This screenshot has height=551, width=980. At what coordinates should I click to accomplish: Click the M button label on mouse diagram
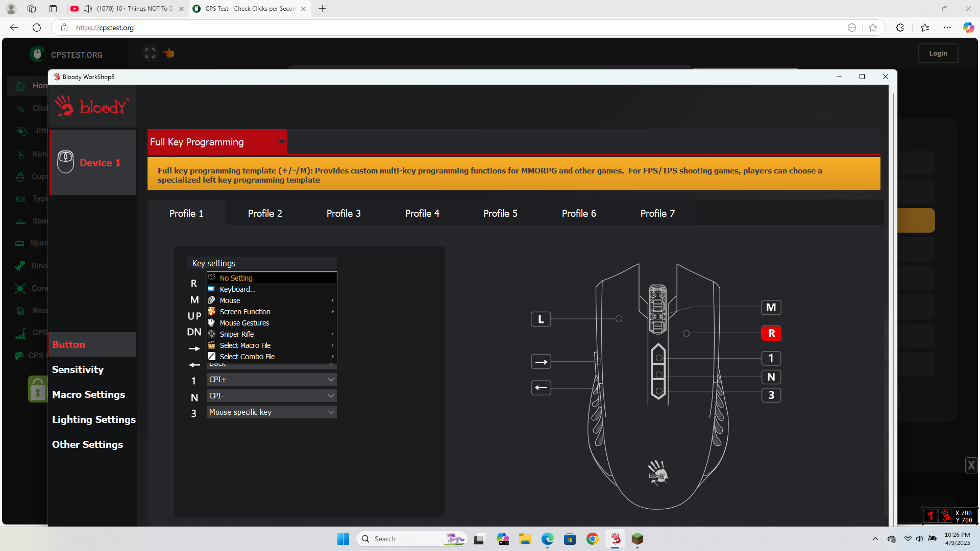[771, 308]
